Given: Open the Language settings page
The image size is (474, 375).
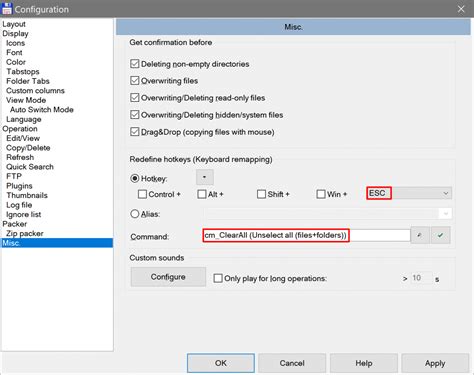Looking at the screenshot, I should [x=24, y=119].
